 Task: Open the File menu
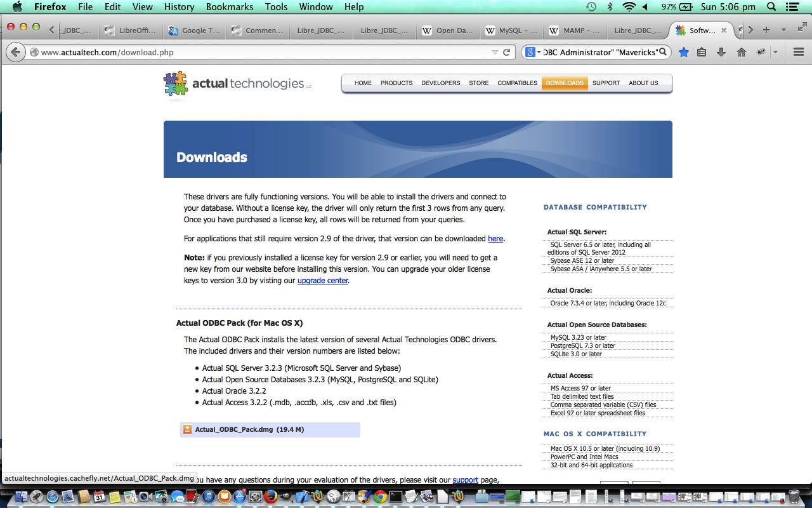(x=85, y=7)
